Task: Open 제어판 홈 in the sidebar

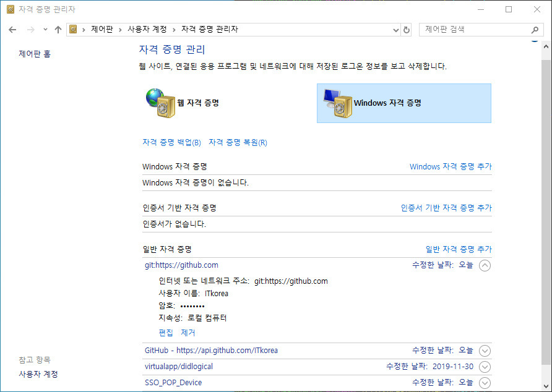Action: point(35,54)
